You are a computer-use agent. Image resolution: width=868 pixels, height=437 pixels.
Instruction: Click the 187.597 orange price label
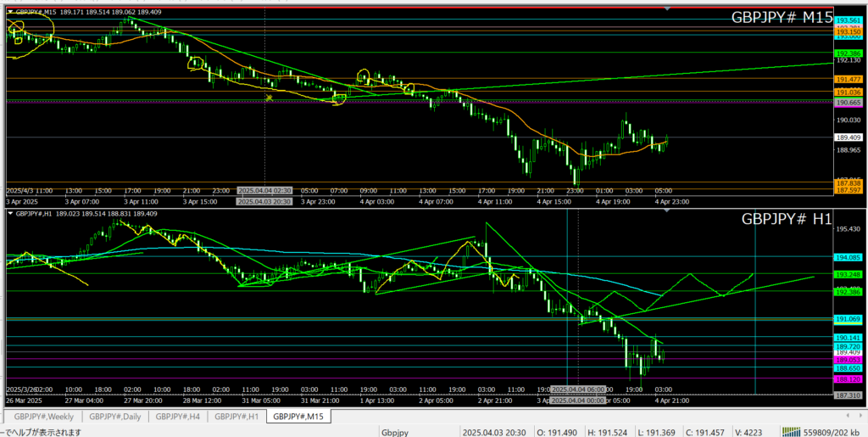pyautogui.click(x=847, y=190)
